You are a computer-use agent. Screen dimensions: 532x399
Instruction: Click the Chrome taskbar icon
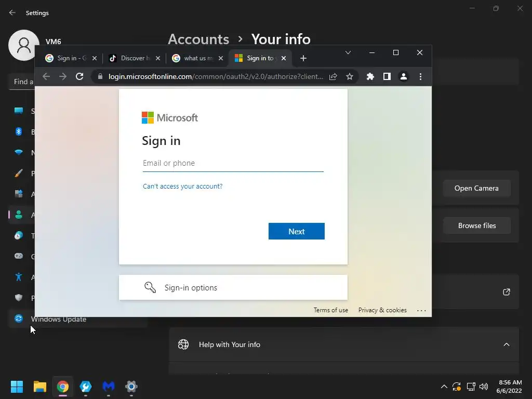[x=63, y=387]
